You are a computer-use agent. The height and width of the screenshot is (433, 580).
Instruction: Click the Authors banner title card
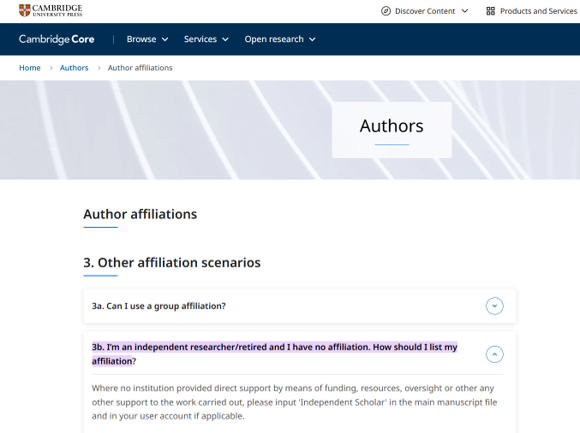392,130
